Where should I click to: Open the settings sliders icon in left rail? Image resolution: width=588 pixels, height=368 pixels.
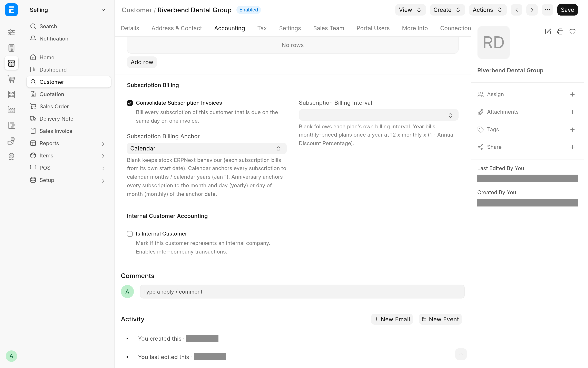[11, 32]
